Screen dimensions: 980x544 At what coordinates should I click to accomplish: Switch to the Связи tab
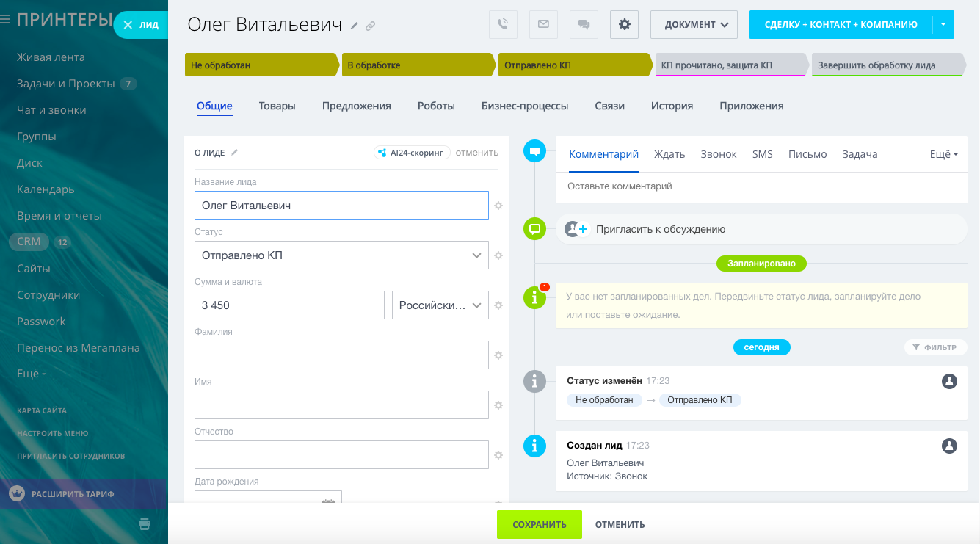click(x=610, y=106)
